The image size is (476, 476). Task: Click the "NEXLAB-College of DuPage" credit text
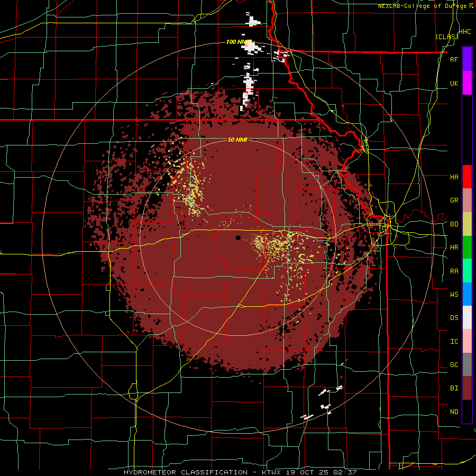(x=422, y=6)
